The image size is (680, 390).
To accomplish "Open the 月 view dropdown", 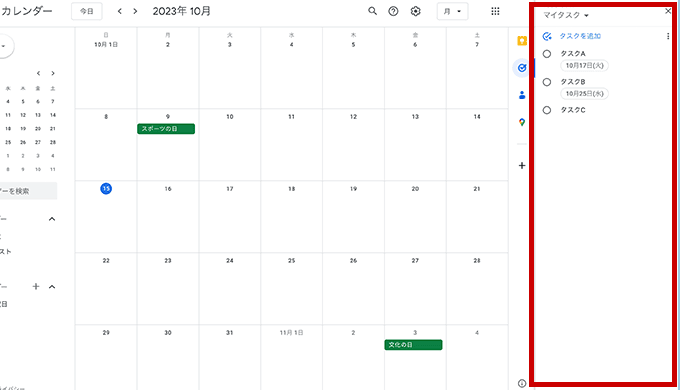I will (x=452, y=11).
